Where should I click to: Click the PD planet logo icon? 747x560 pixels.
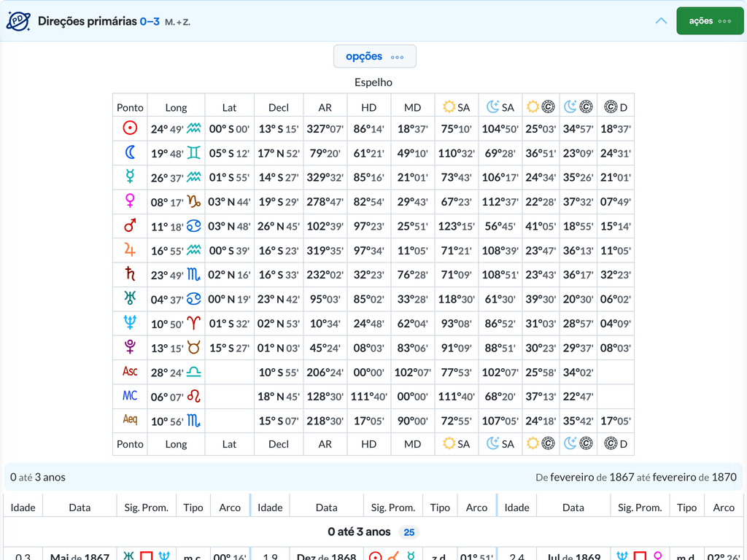18,21
